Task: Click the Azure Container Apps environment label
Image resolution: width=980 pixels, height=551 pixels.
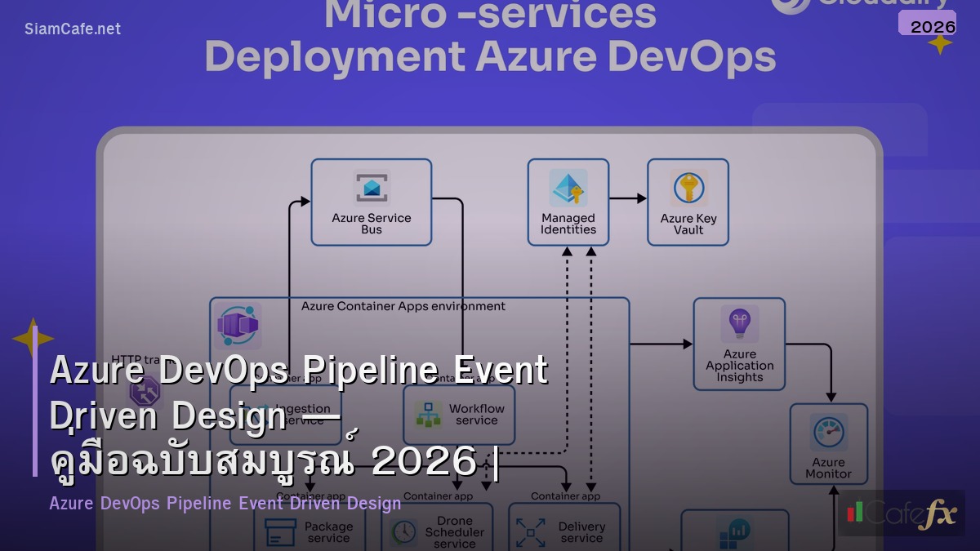Action: point(403,306)
